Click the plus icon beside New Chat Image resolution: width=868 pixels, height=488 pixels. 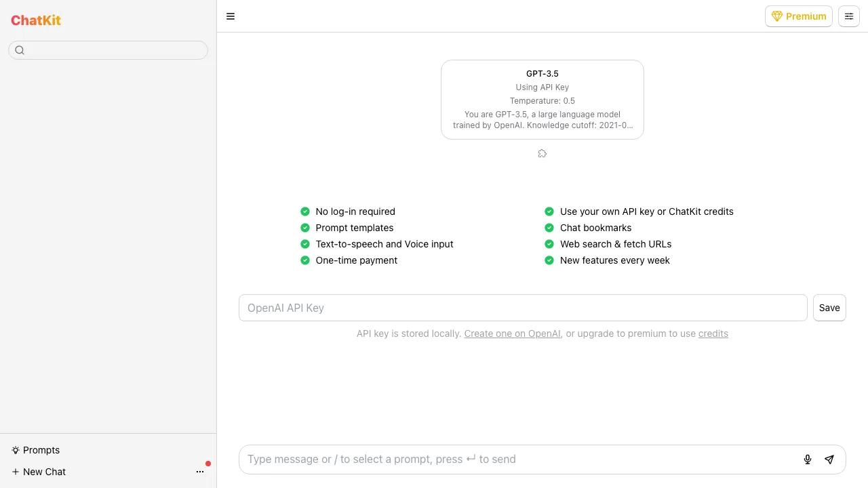[15, 472]
